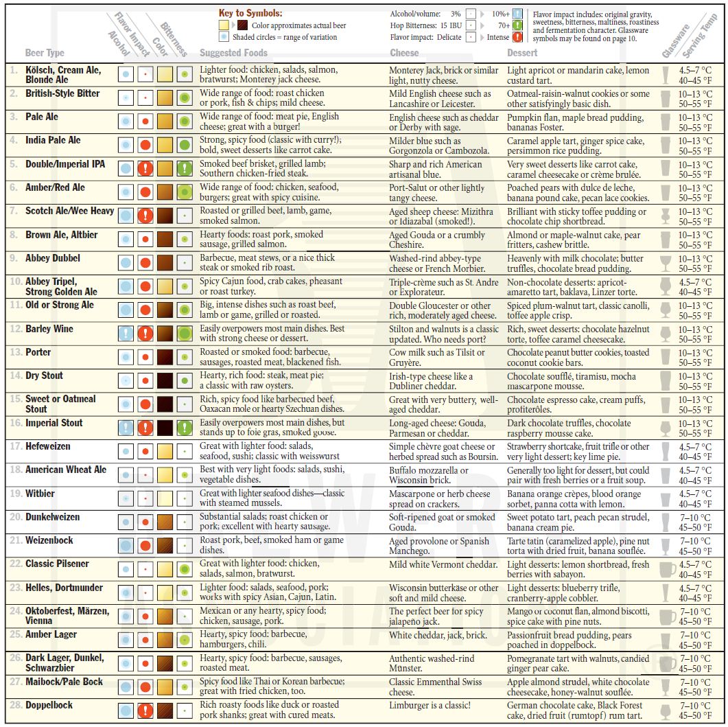
Task: Select the flavor impact symbol for Maibock/Pale Bock
Action: [145, 686]
